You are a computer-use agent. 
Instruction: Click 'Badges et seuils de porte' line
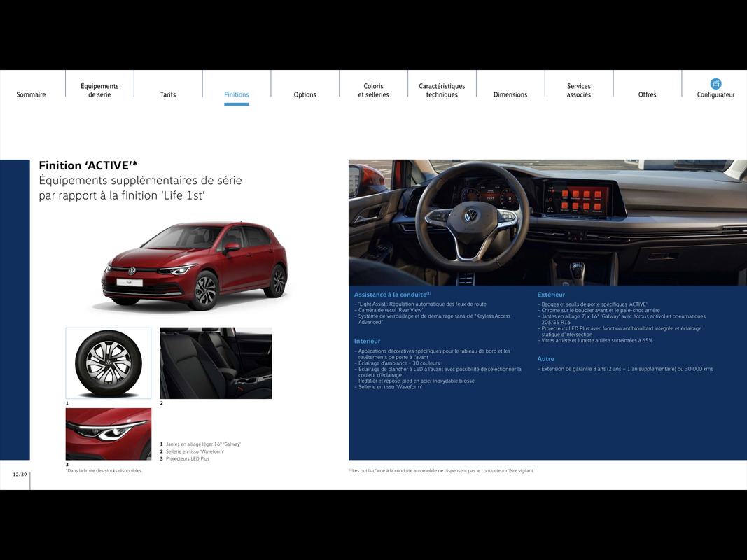coord(593,304)
